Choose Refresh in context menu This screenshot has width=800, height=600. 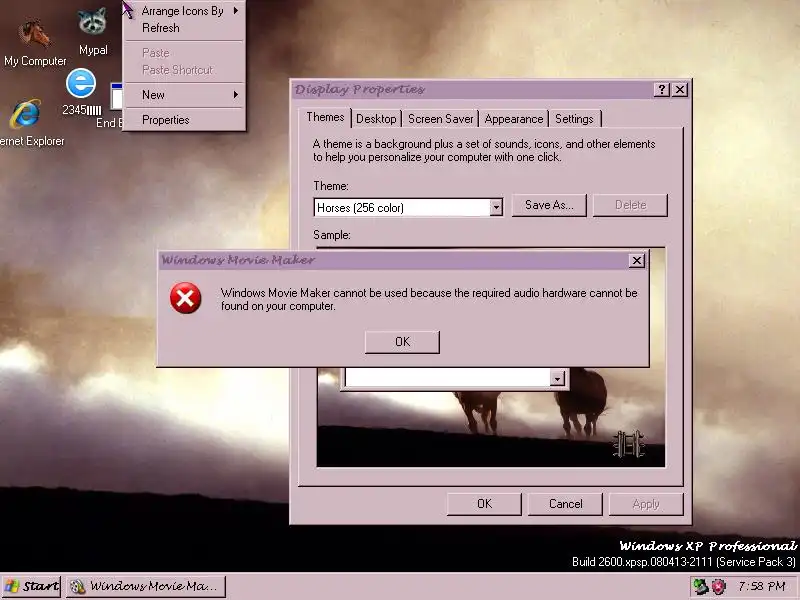click(x=186, y=28)
